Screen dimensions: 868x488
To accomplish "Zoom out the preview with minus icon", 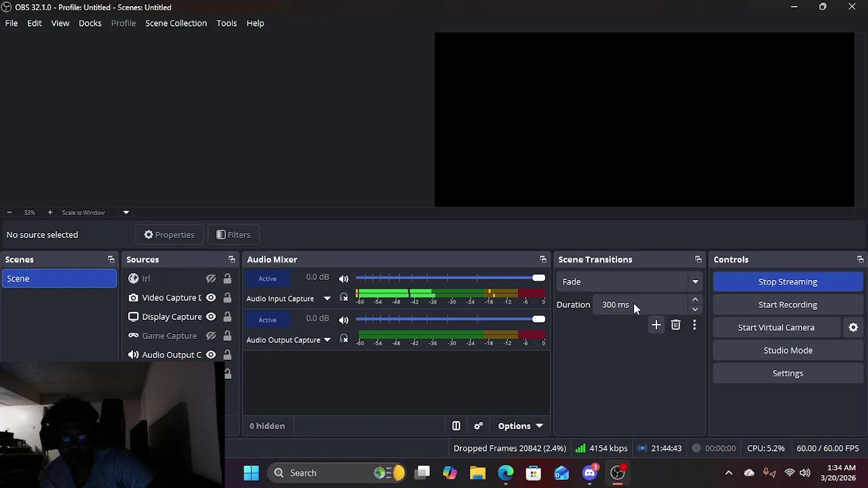I will [x=9, y=213].
